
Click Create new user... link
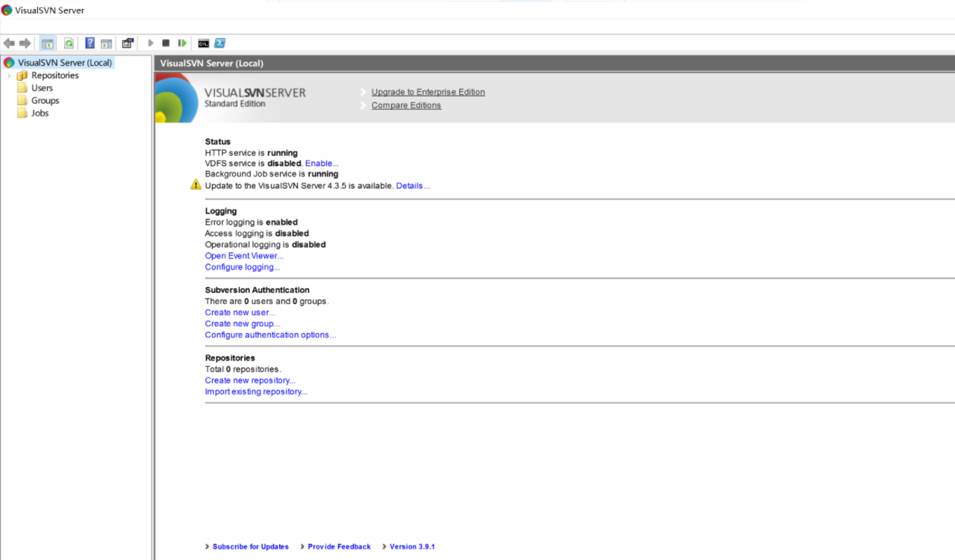pyautogui.click(x=240, y=312)
